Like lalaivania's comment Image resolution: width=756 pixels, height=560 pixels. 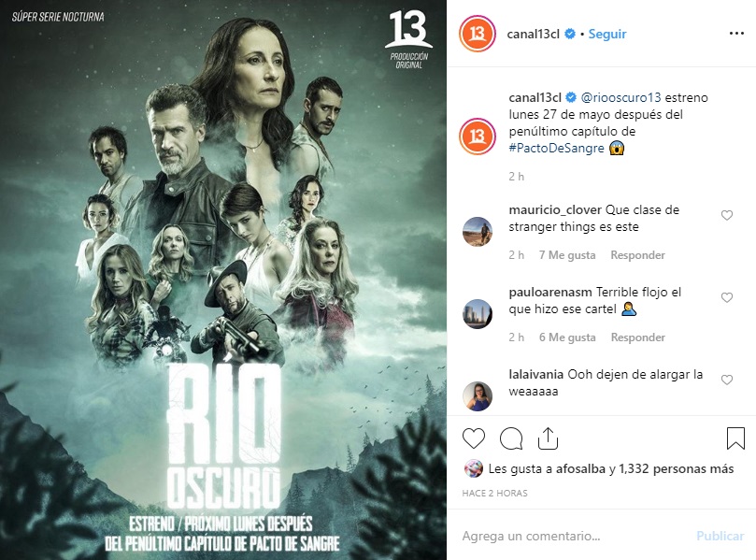(x=727, y=381)
